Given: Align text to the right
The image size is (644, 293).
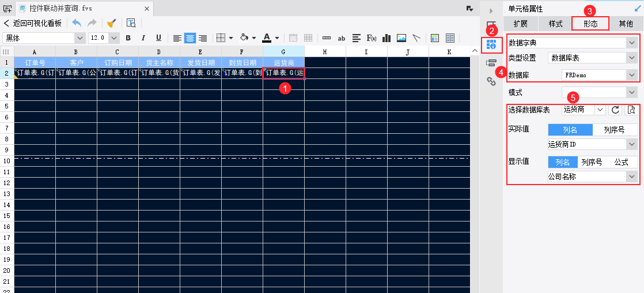Looking at the screenshot, I should coord(203,38).
